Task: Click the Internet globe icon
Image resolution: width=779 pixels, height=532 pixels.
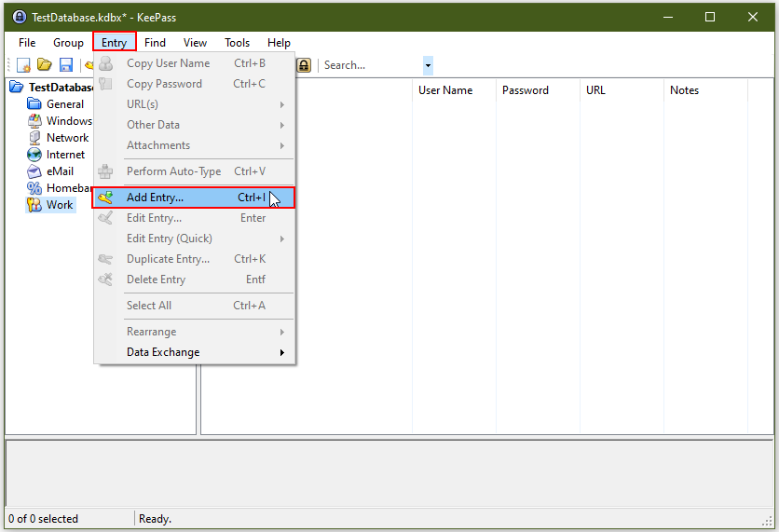Action: pos(34,155)
